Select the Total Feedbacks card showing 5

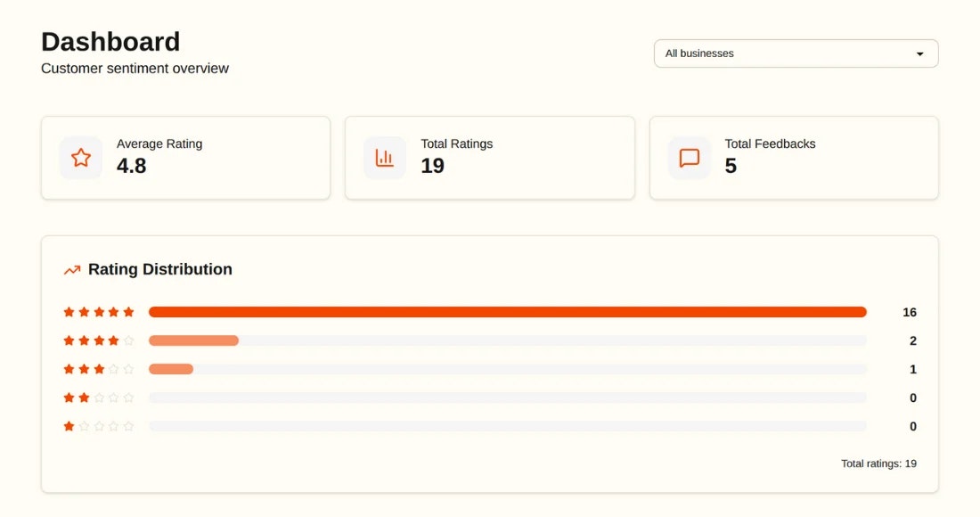794,157
